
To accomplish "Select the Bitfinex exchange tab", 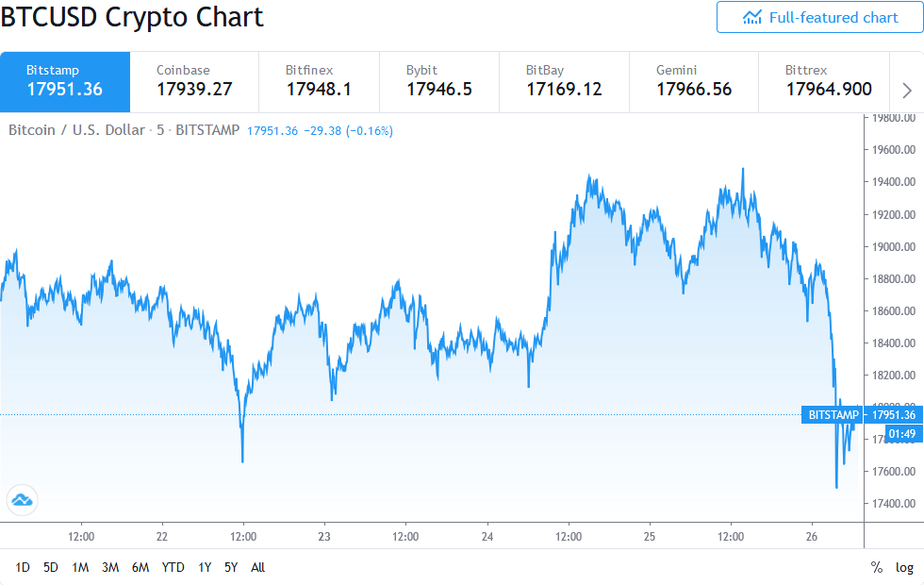I will 320,81.
